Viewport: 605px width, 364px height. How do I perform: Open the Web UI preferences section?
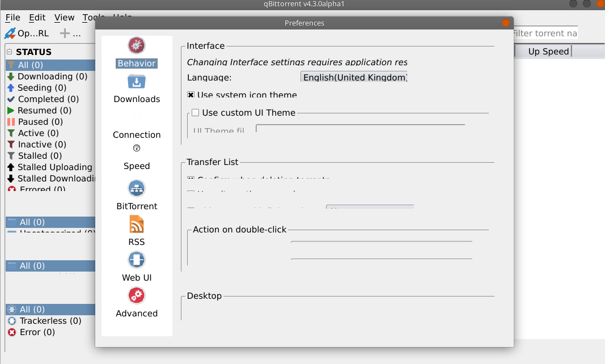pyautogui.click(x=137, y=267)
